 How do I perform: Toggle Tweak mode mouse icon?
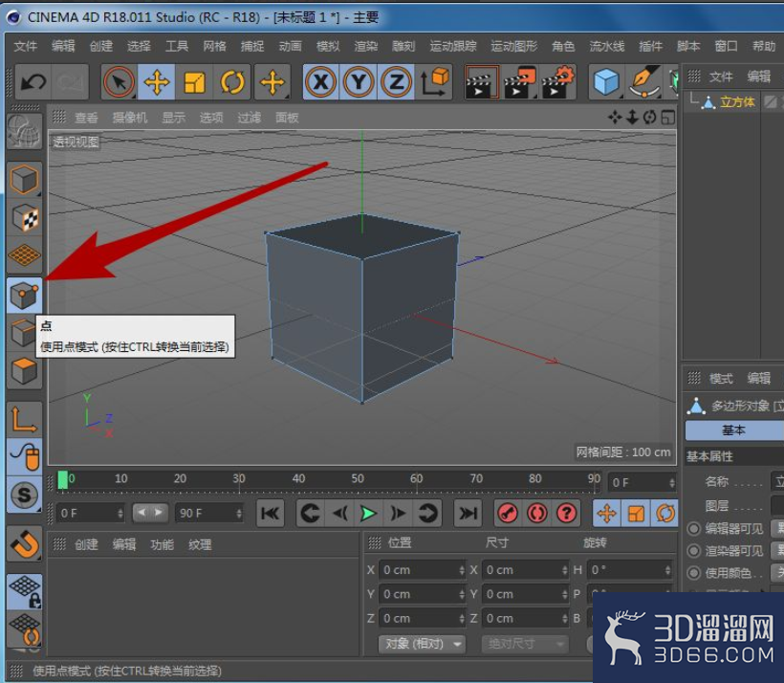pyautogui.click(x=24, y=457)
